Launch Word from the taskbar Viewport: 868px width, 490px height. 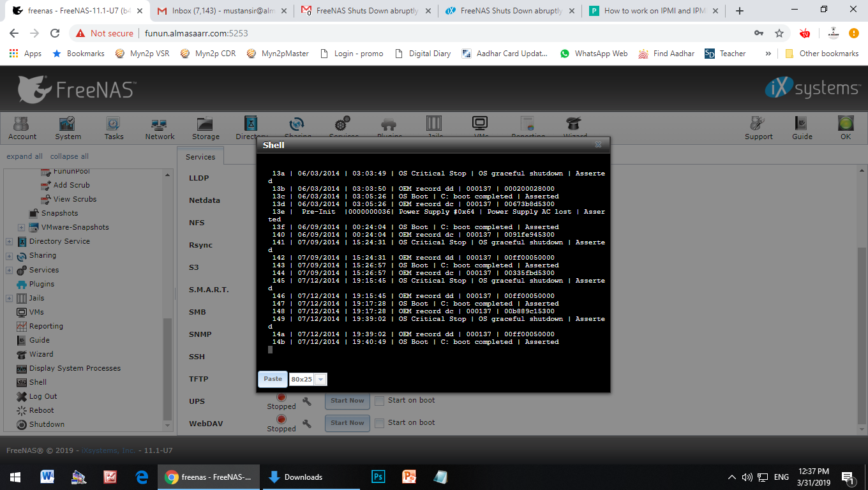coord(47,477)
